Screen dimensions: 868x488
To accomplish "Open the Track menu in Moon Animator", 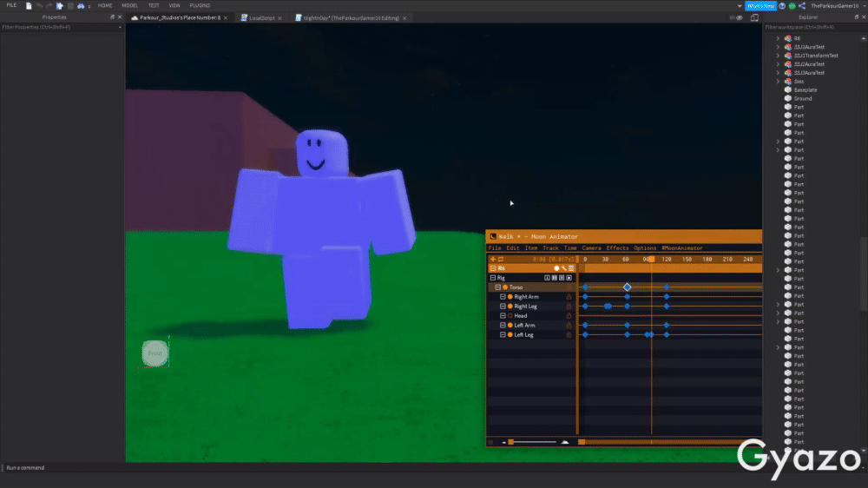I will pos(550,248).
